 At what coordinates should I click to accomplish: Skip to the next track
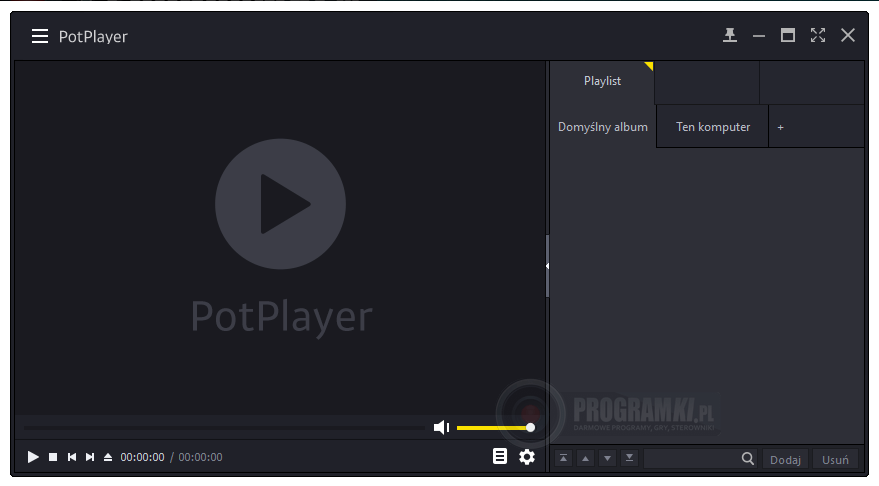(90, 457)
